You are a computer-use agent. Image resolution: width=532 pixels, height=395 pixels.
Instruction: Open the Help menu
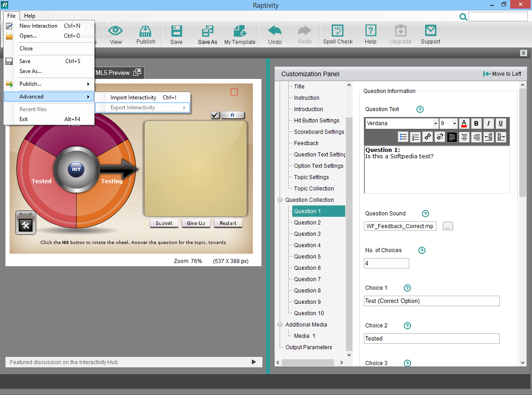pyautogui.click(x=29, y=15)
